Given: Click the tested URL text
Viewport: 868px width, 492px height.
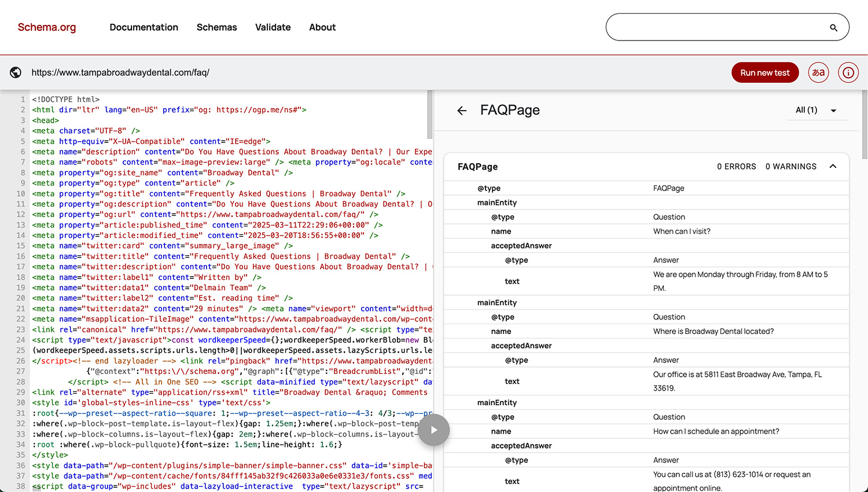Looking at the screenshot, I should pos(120,72).
